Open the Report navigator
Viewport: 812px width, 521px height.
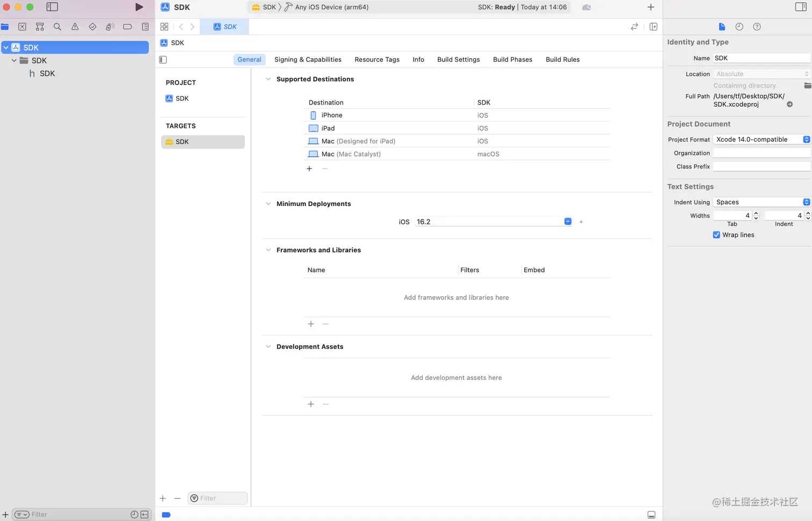pos(145,26)
